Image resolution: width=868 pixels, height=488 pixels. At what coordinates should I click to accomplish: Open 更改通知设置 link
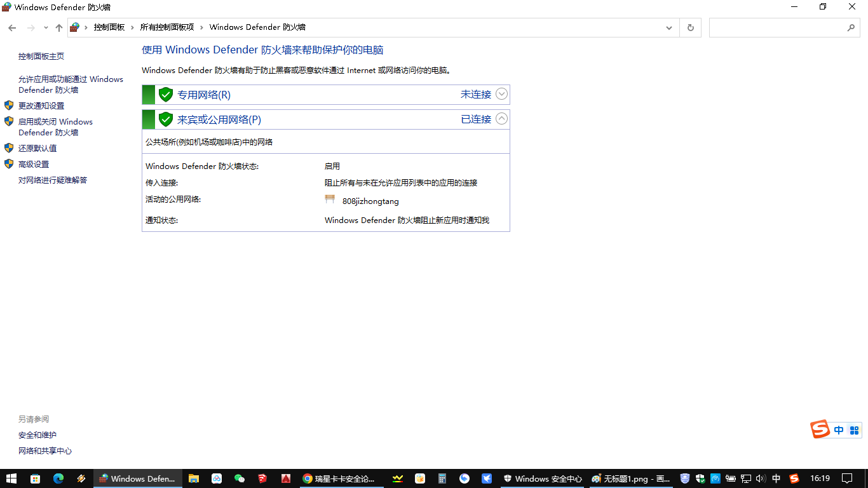click(x=41, y=106)
